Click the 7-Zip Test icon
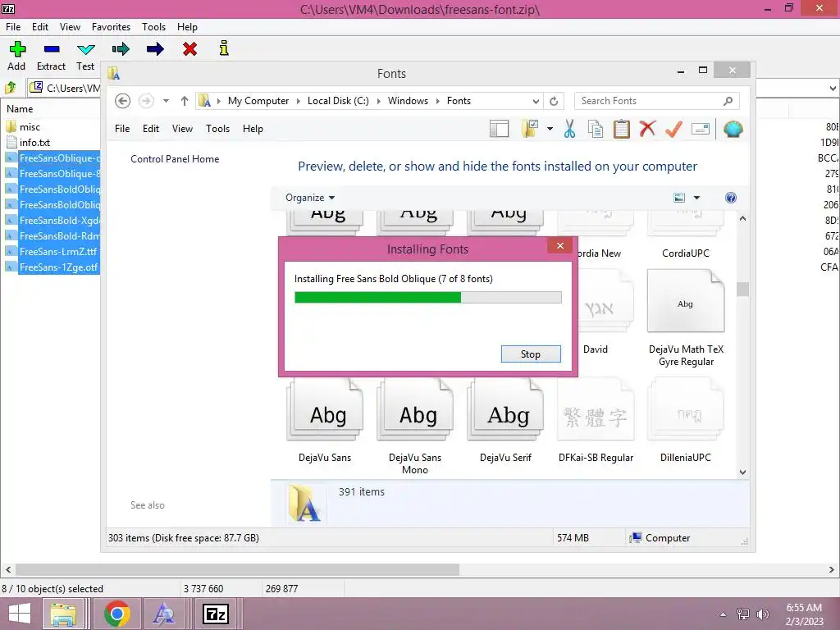 pos(85,49)
